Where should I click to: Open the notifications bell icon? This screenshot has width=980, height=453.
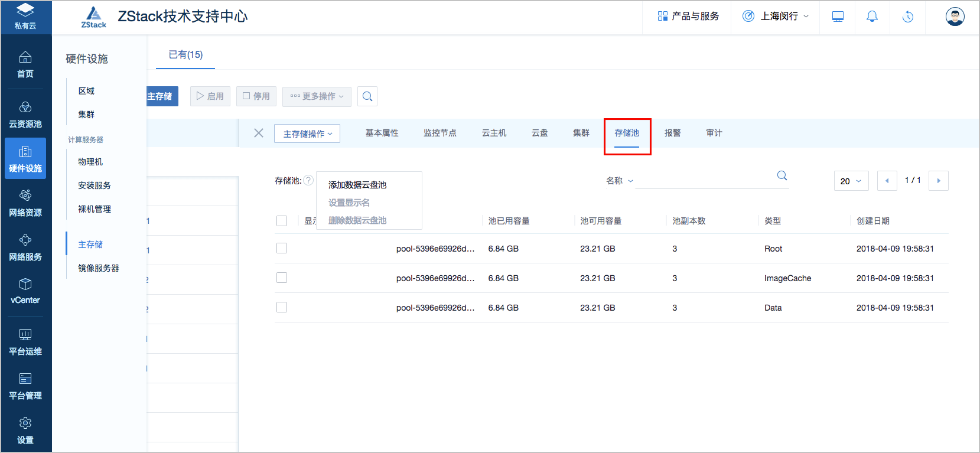coord(872,17)
